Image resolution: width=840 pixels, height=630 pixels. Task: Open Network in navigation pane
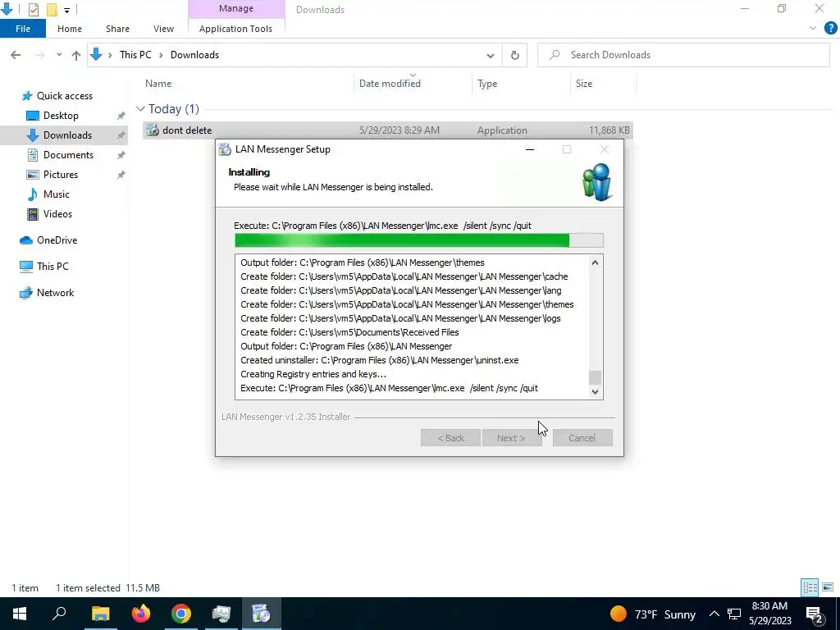[x=55, y=293]
